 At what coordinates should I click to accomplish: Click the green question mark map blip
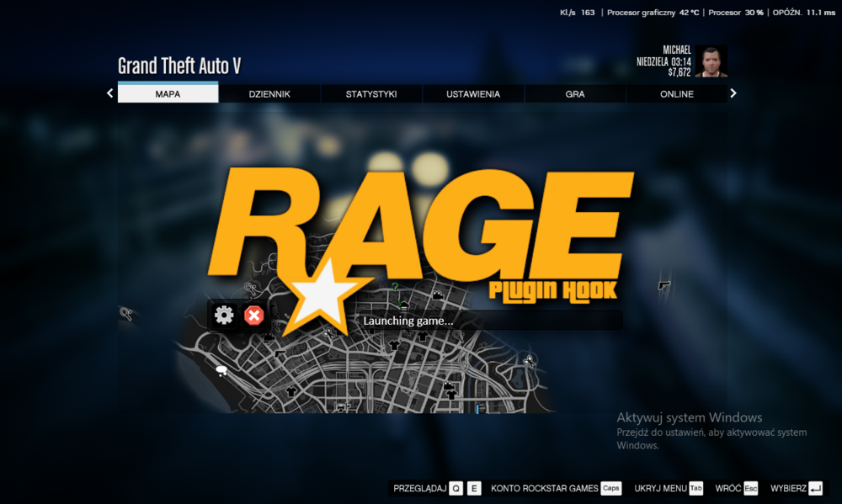point(395,287)
